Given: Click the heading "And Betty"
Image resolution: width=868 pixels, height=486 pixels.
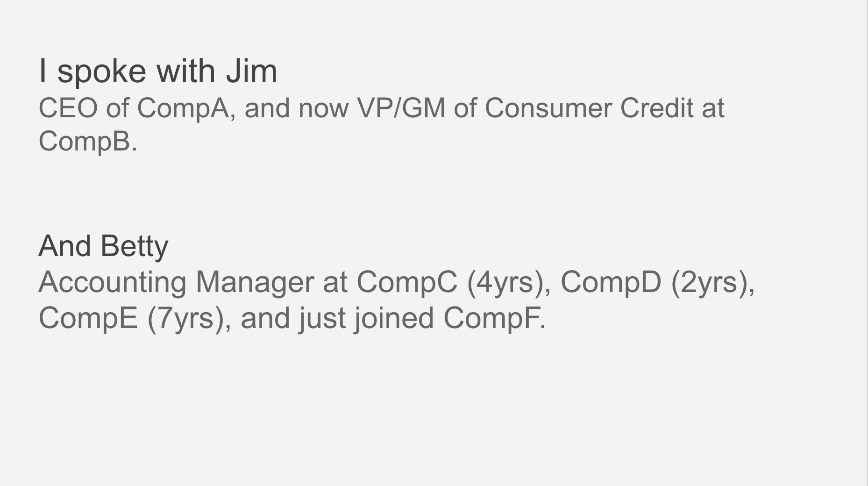Looking at the screenshot, I should pos(103,246).
